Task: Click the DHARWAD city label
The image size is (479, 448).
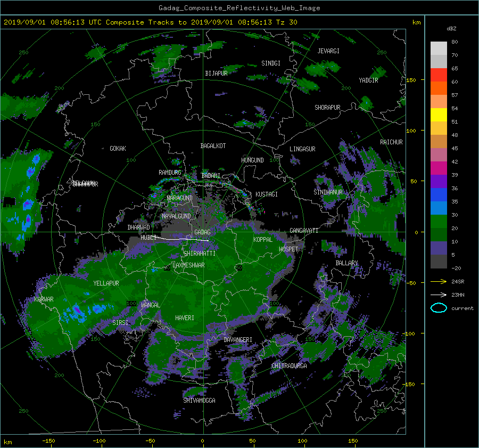Action: point(139,227)
